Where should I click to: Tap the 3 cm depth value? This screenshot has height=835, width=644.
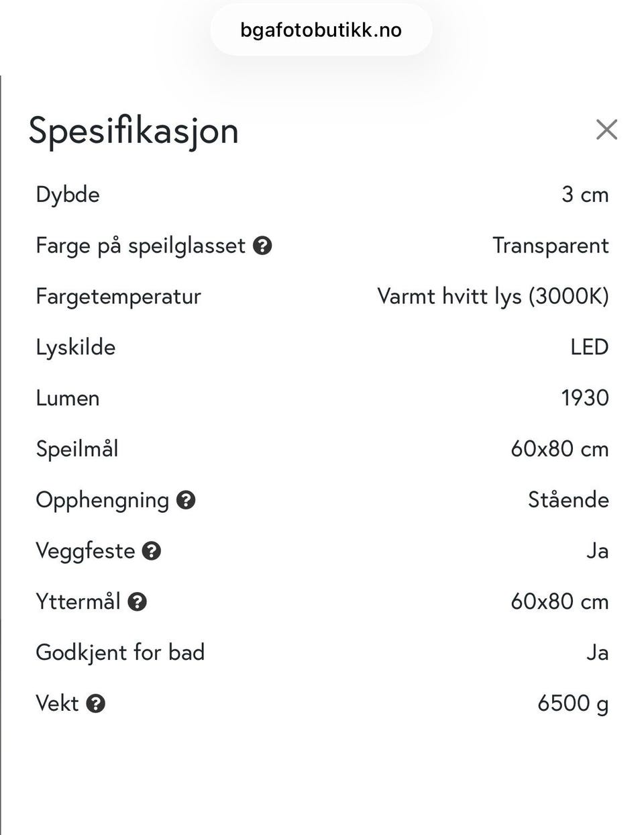click(x=585, y=195)
